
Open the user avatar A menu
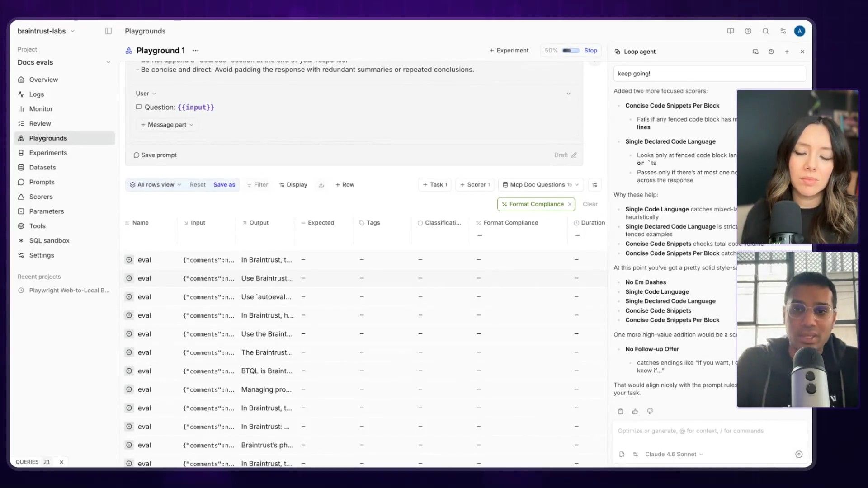800,31
